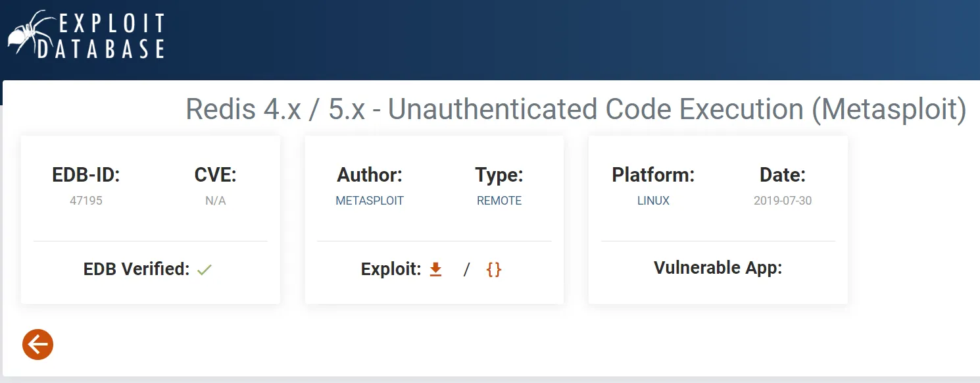Open the METASPLOIT author link
Viewport: 980px width, 383px height.
(x=370, y=201)
